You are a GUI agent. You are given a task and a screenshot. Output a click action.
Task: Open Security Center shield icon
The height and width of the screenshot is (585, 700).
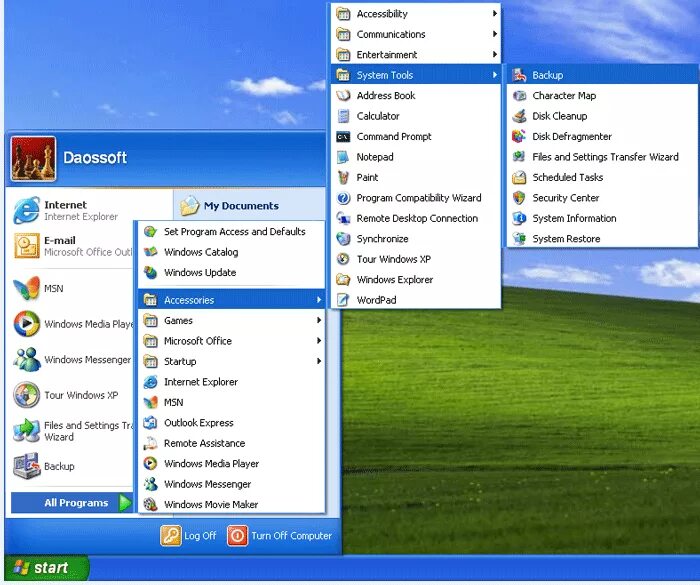(x=519, y=198)
